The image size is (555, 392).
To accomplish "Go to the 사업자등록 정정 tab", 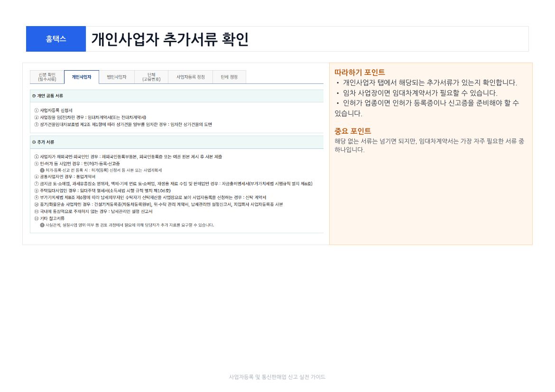I will 190,77.
